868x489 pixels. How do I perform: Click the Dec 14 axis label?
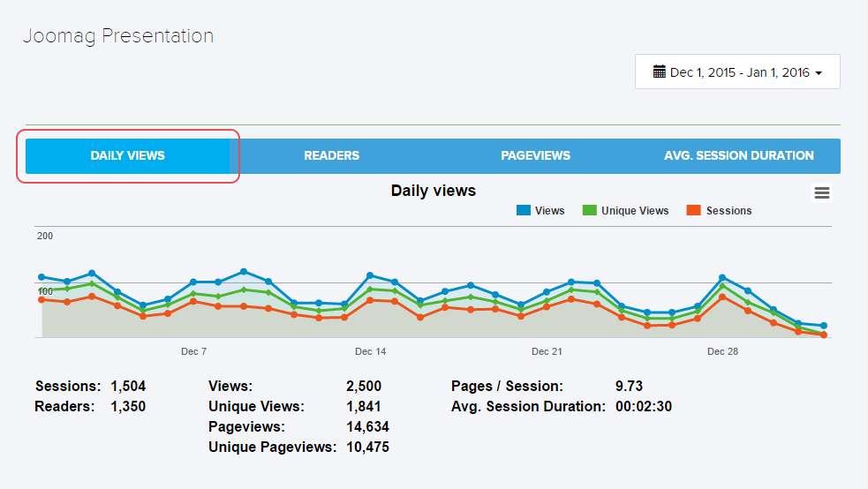(370, 351)
